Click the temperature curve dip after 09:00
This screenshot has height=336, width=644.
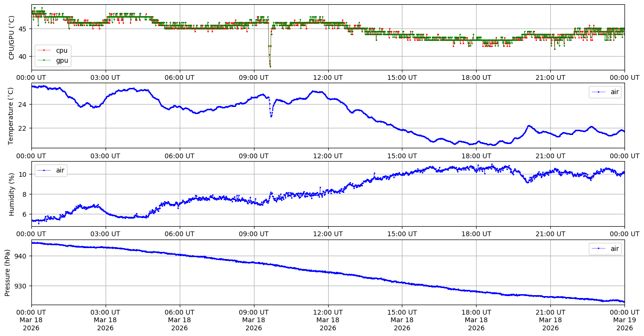271,115
